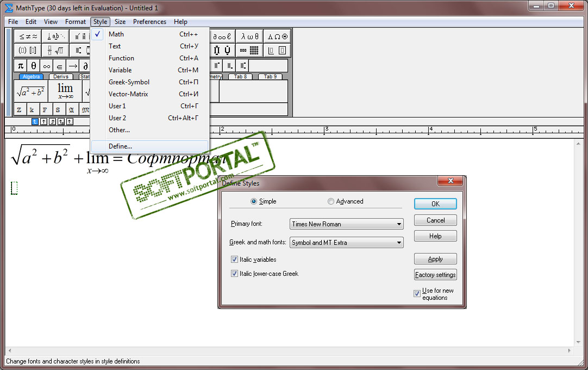
Task: Restore Factory settings
Action: click(435, 275)
